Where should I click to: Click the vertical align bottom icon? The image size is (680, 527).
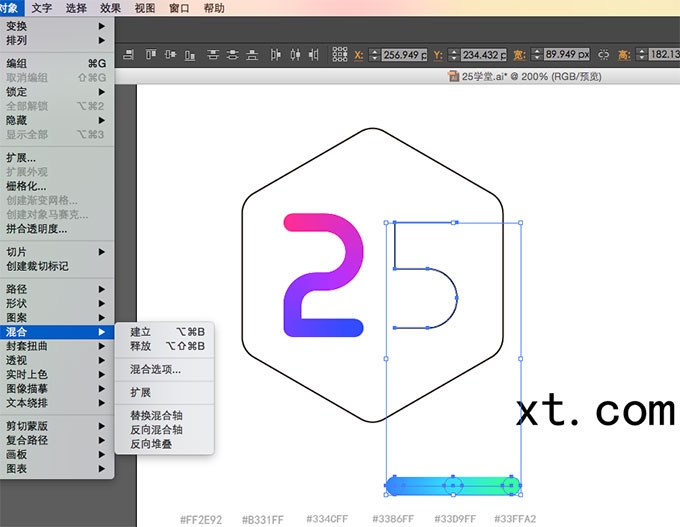click(190, 55)
